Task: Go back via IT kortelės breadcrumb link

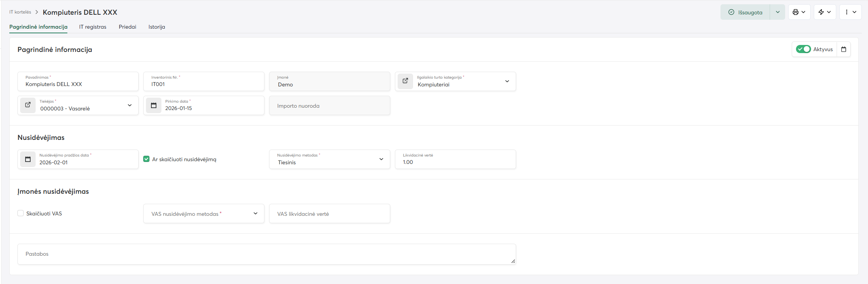Action: pos(20,12)
